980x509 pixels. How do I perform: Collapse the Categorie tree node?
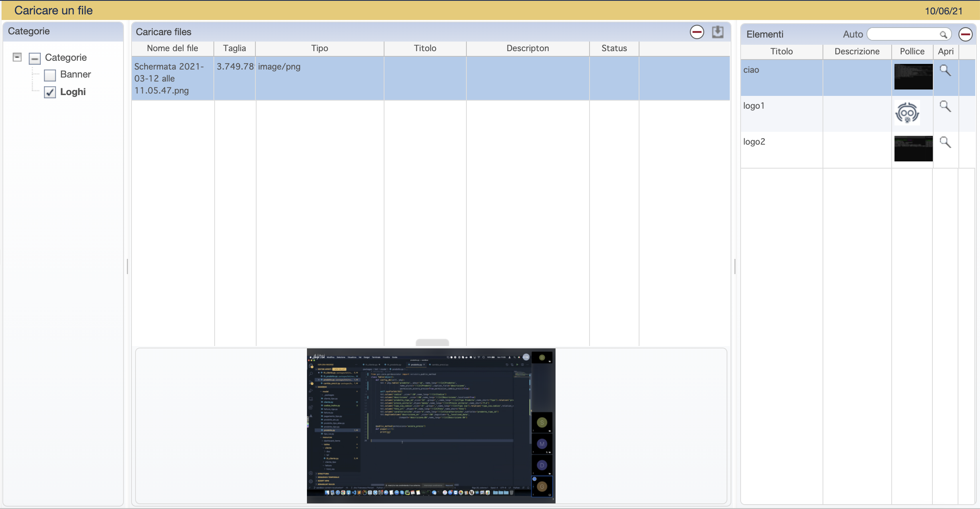coord(17,57)
